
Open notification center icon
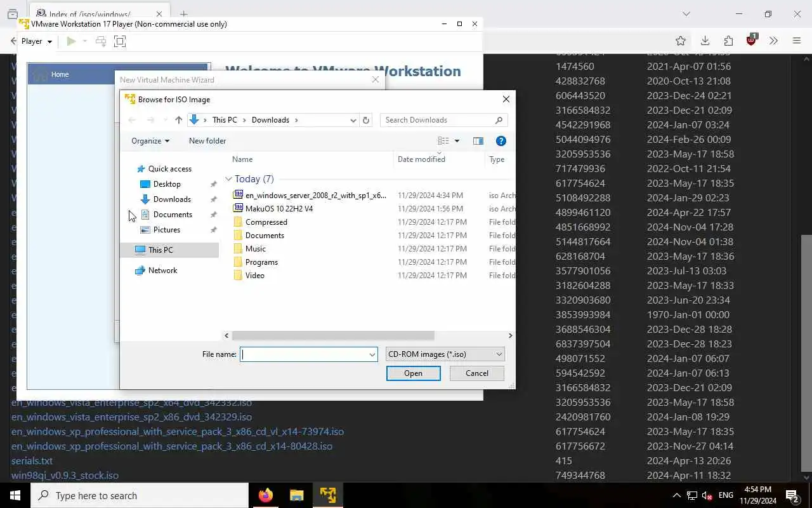tap(792, 495)
